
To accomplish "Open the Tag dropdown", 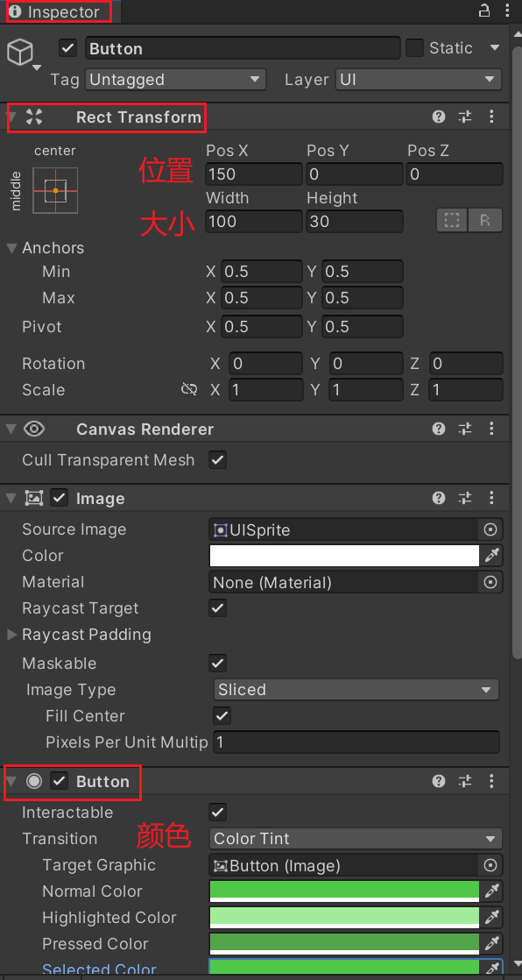I will pyautogui.click(x=175, y=80).
